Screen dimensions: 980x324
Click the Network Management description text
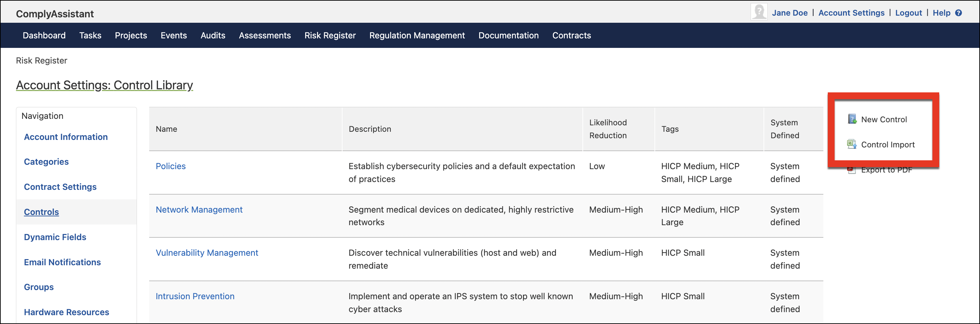[461, 216]
